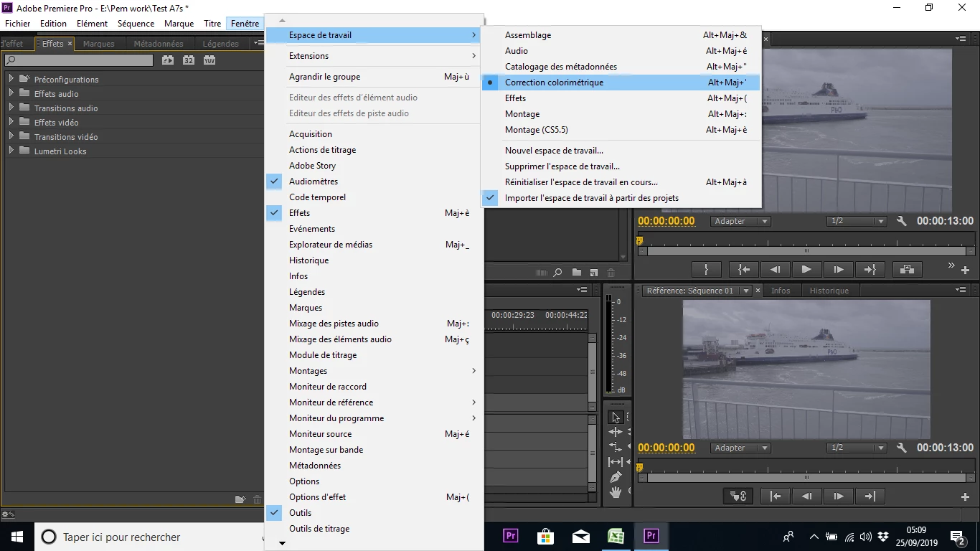This screenshot has width=980, height=551.
Task: Click Play in the upper monitor
Action: (806, 269)
